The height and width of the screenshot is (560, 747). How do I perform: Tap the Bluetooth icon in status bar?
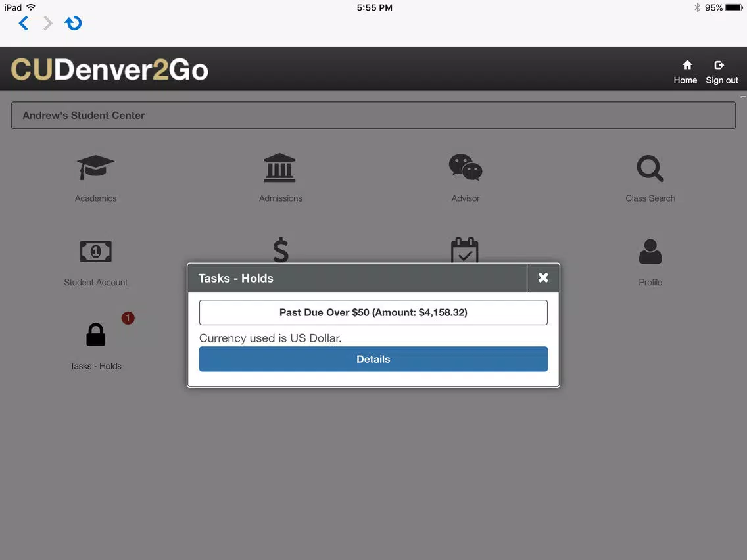(697, 8)
